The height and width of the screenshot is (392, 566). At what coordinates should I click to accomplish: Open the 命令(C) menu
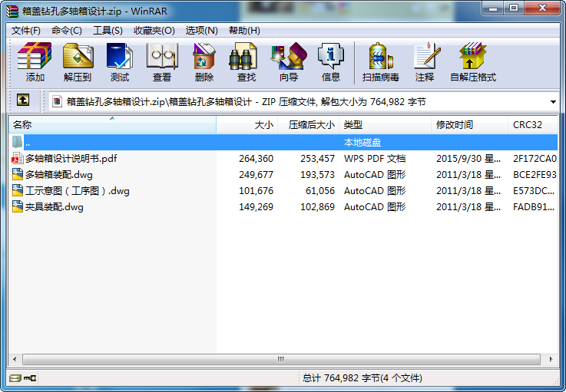tap(67, 31)
